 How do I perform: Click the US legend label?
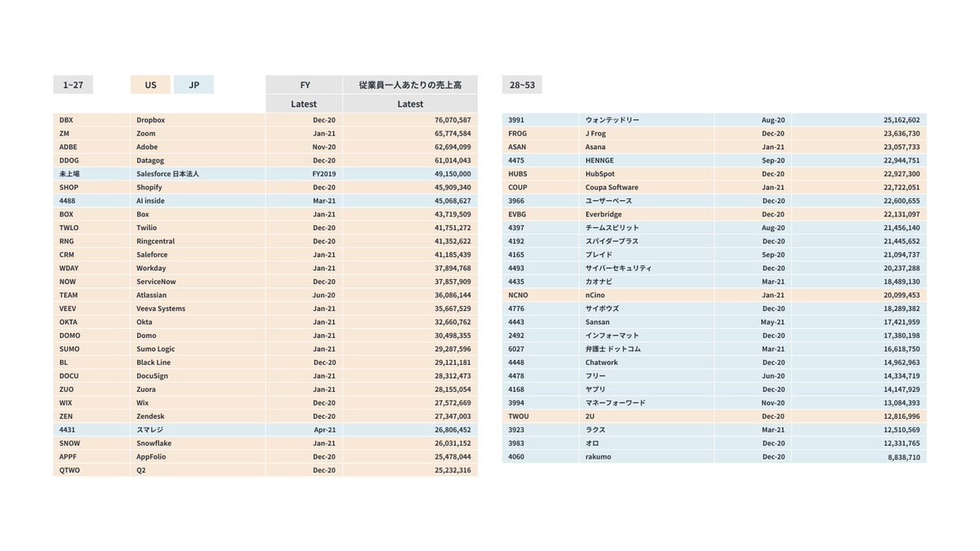150,85
